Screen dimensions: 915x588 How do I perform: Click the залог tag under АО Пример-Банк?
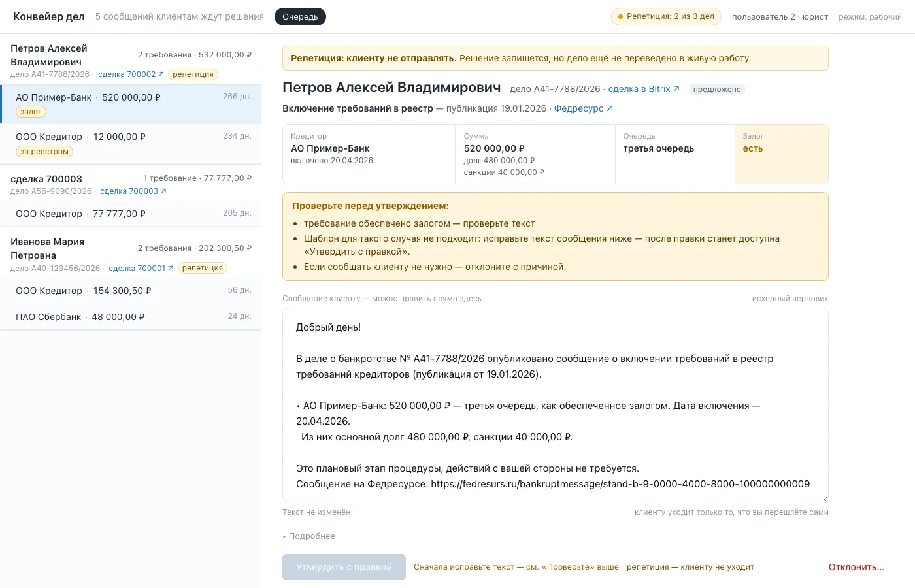(31, 112)
